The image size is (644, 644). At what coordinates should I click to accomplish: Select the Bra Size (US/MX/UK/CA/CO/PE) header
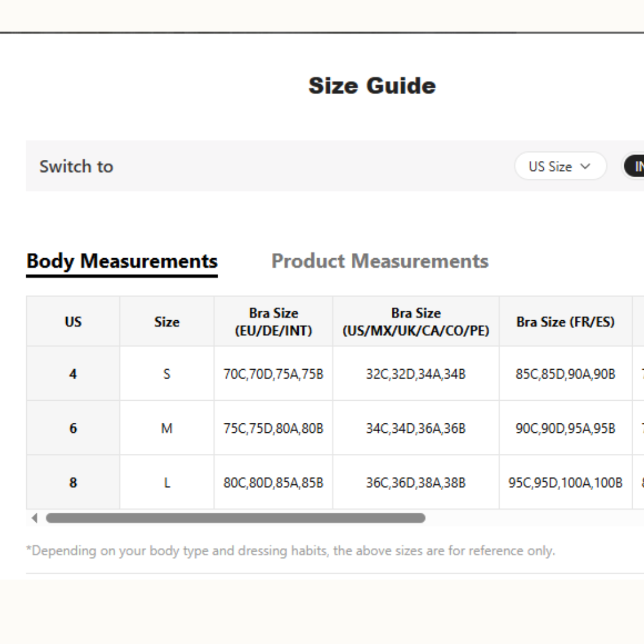coord(416,322)
